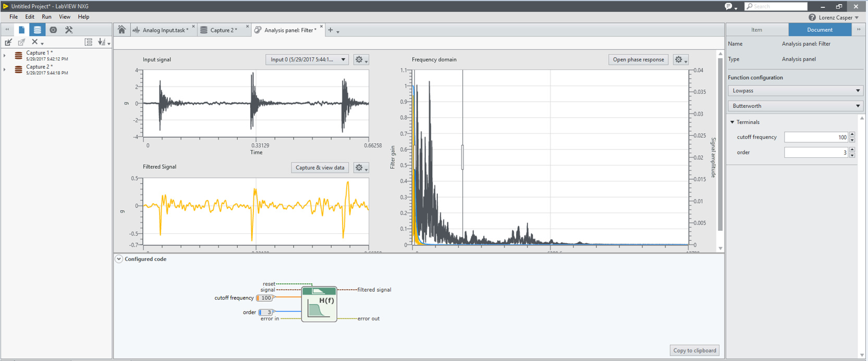Select the data captures database icon
Viewport: 868px width, 361px height.
click(x=37, y=30)
